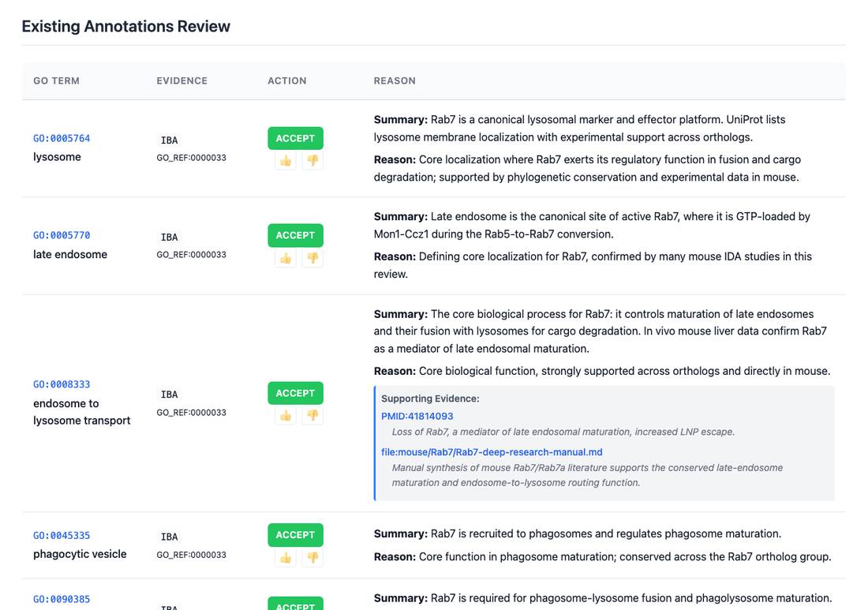Screen dimensions: 868x610
Task: Click ACCEPT button for lysosome row
Action: click(295, 138)
